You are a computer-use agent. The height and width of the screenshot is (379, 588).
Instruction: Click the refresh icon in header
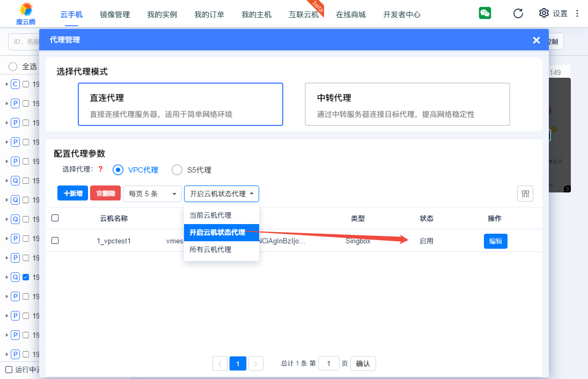[518, 13]
